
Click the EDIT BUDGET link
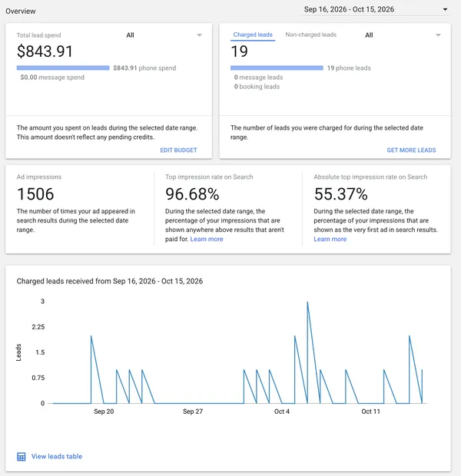click(178, 150)
